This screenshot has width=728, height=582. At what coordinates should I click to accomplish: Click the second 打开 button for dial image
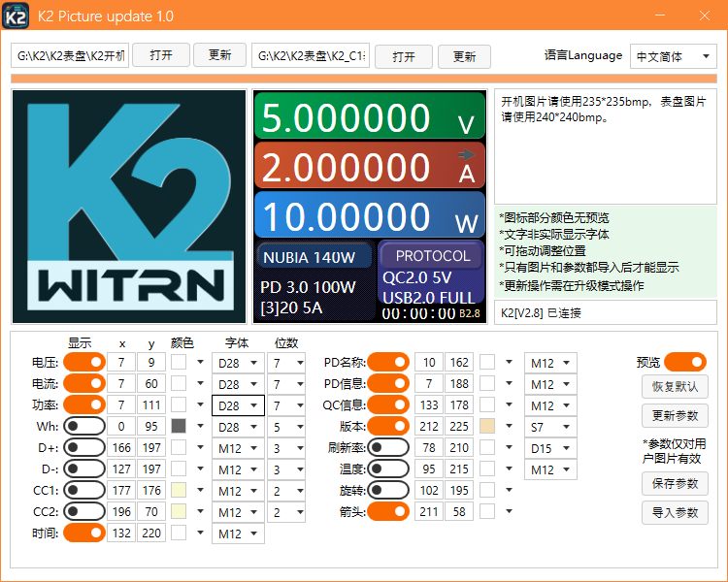click(404, 56)
